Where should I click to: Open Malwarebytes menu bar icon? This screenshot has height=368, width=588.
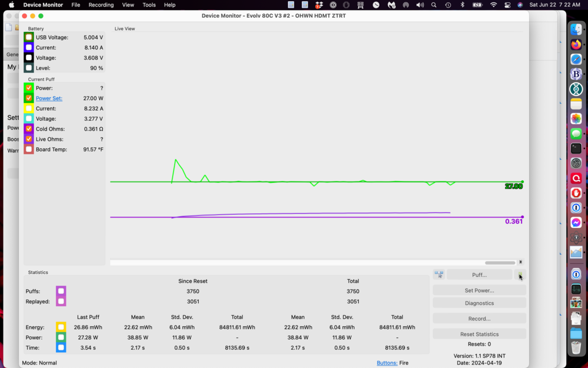pos(391,5)
